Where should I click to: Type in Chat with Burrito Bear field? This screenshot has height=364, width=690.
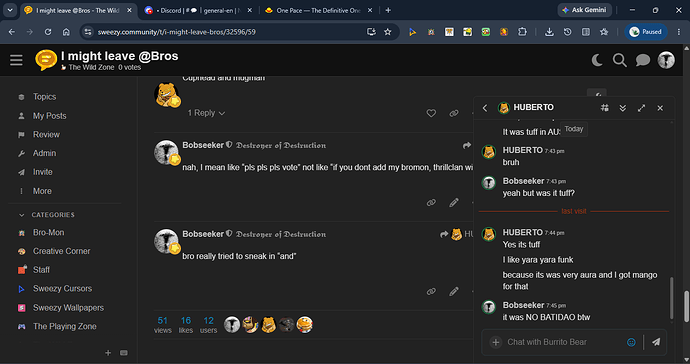(563, 342)
